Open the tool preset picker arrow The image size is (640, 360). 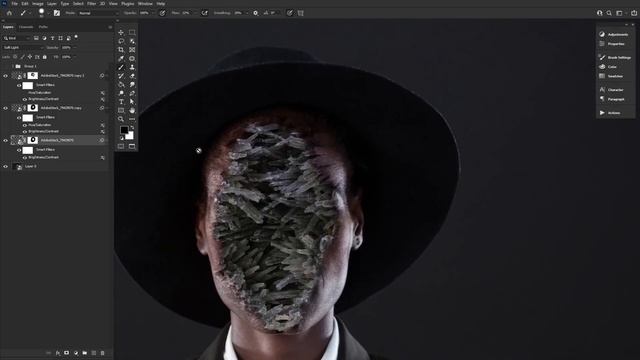tap(30, 13)
